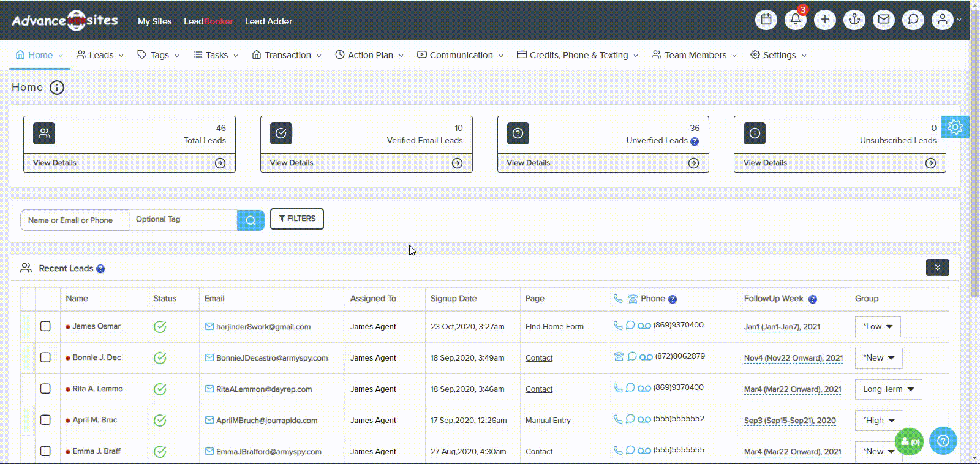Open the Action Plan menu

tap(369, 55)
